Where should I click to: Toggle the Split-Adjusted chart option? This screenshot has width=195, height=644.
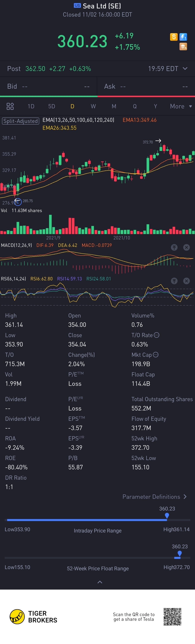click(21, 121)
